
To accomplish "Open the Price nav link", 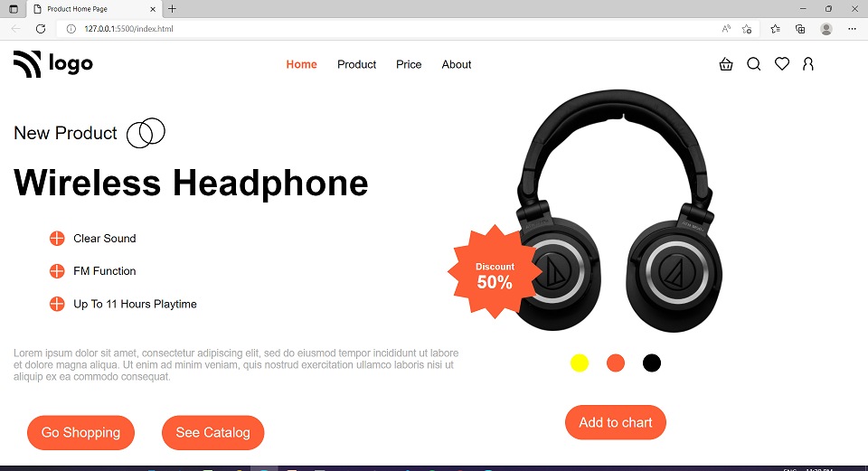I will click(x=409, y=64).
